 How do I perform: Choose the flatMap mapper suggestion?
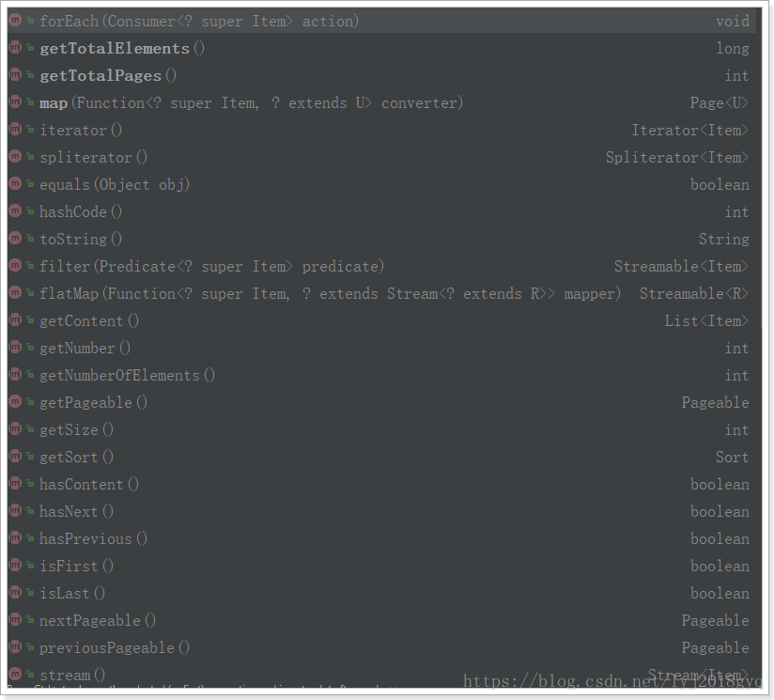click(x=381, y=293)
